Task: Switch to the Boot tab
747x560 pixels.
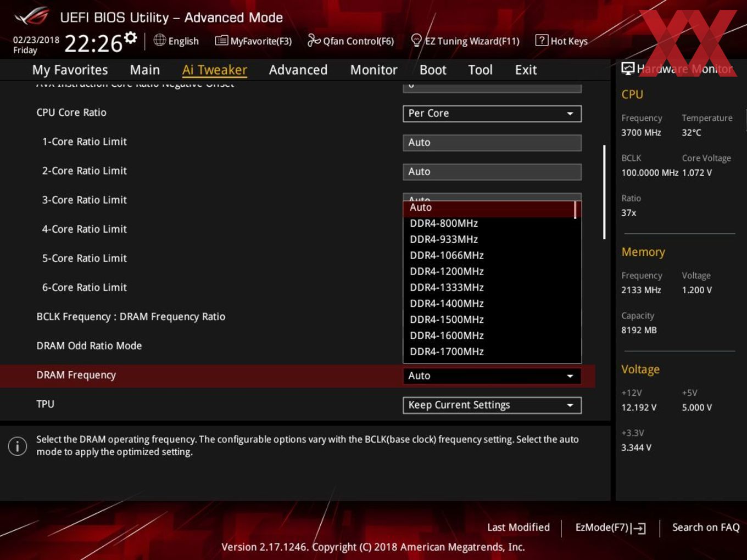Action: pyautogui.click(x=433, y=70)
